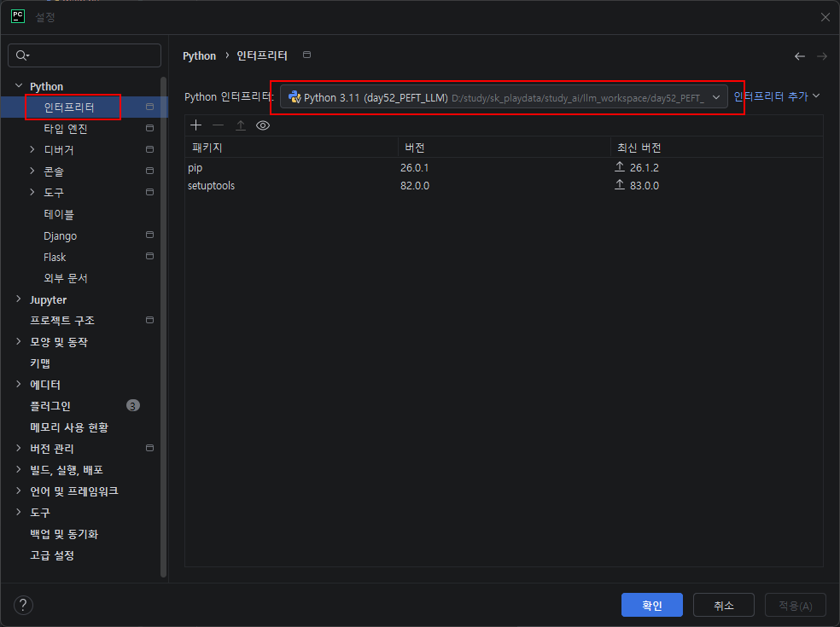Image resolution: width=840 pixels, height=627 pixels.
Task: Expand the 디버거 node
Action: 32,149
